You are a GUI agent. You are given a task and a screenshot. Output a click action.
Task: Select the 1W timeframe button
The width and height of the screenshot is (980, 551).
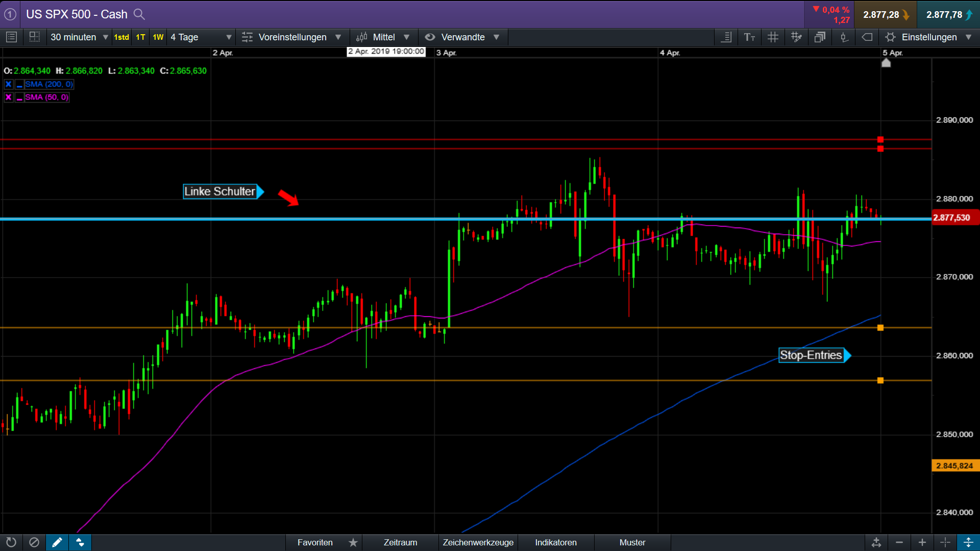[x=158, y=37]
